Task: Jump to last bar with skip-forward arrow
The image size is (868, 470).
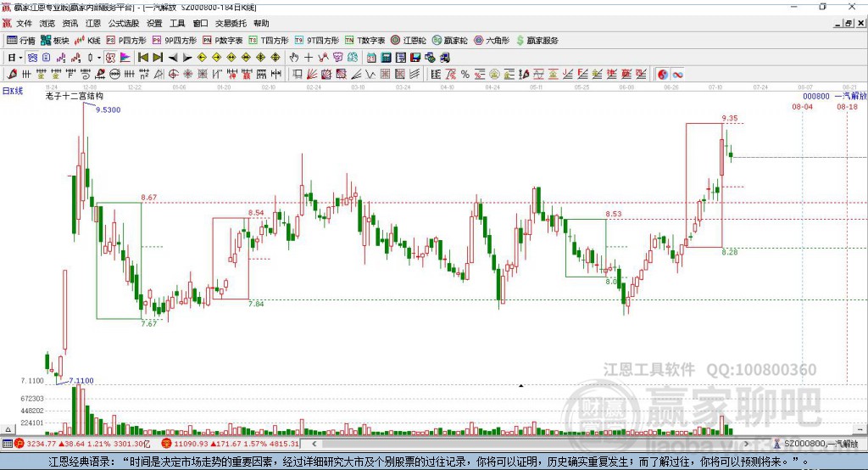Action: (x=158, y=57)
